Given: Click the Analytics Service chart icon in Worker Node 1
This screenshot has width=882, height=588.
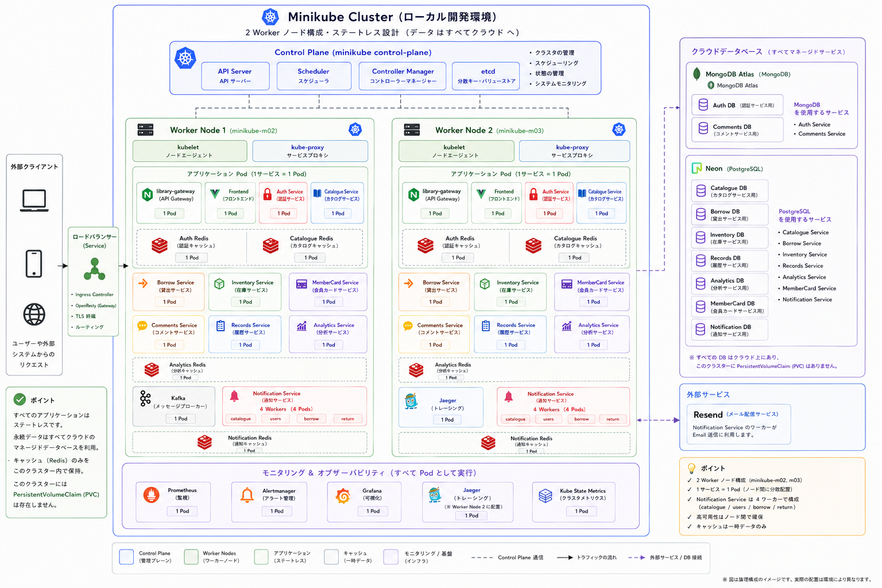Looking at the screenshot, I should [x=301, y=326].
